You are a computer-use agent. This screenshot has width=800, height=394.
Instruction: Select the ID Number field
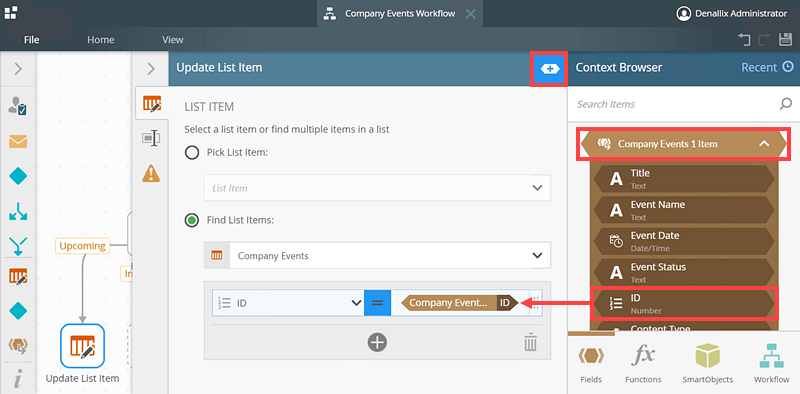pyautogui.click(x=683, y=303)
